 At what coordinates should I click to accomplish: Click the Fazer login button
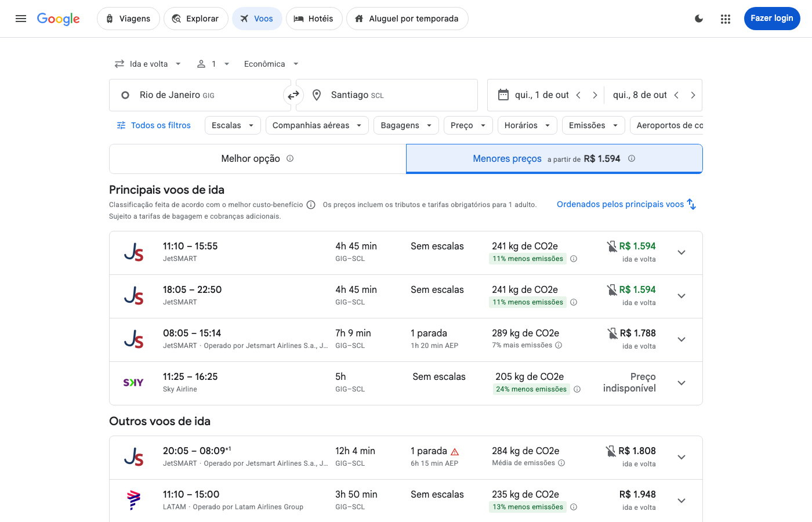[x=772, y=19]
